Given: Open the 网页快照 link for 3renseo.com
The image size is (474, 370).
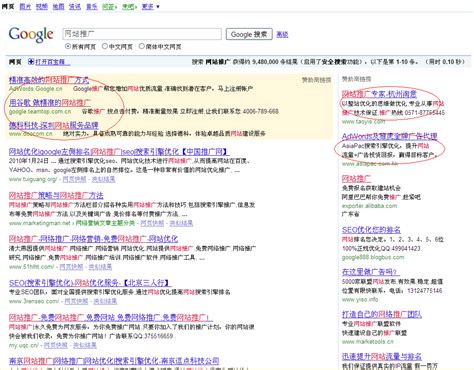Looking at the screenshot, I should point(76,301).
